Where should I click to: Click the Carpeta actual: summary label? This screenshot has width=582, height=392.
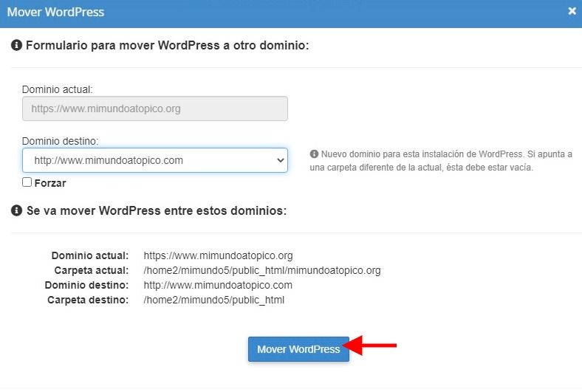point(92,270)
